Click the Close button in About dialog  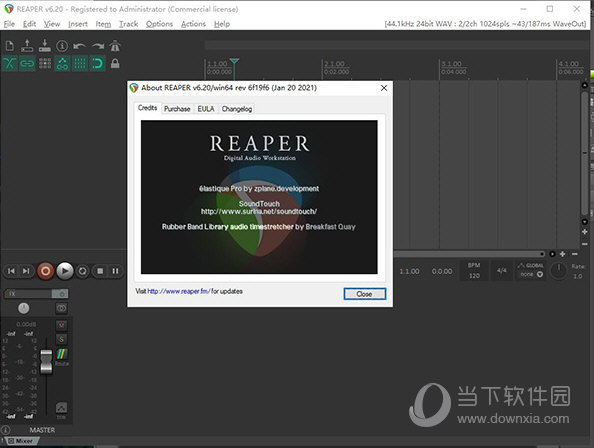[x=364, y=294]
